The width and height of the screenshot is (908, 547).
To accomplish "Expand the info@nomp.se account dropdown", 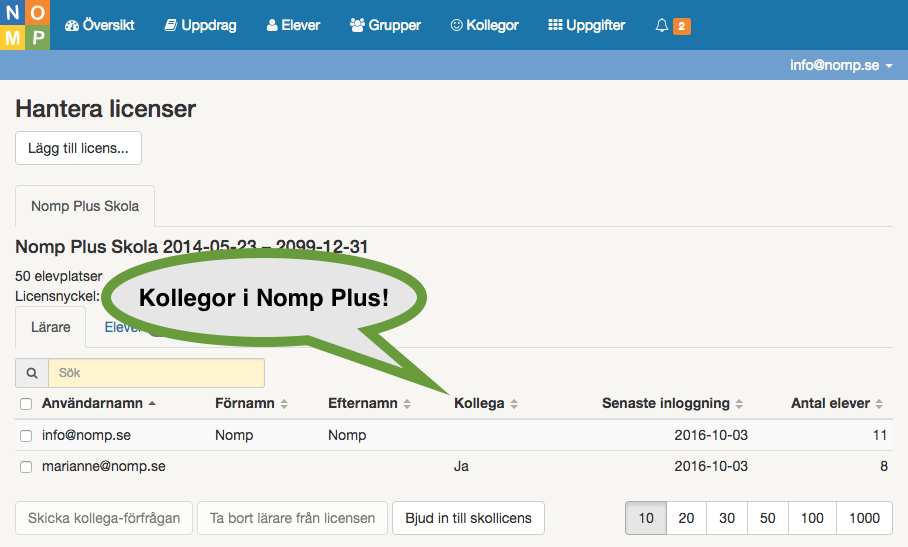I will coord(841,65).
